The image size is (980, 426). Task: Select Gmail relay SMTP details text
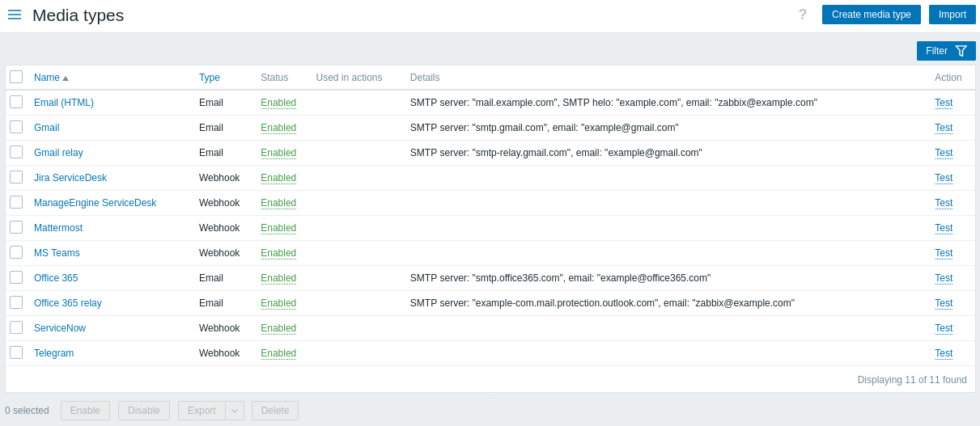[x=556, y=153]
